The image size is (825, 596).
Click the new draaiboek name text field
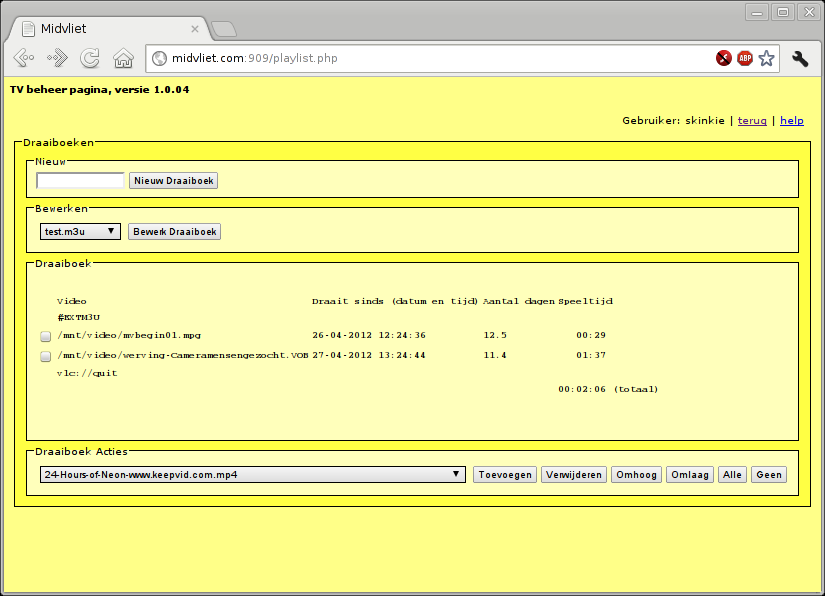(80, 181)
